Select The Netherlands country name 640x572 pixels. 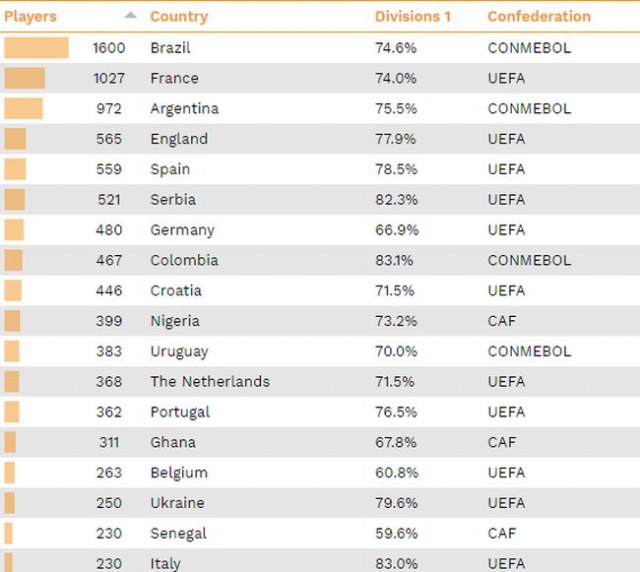pyautogui.click(x=210, y=381)
